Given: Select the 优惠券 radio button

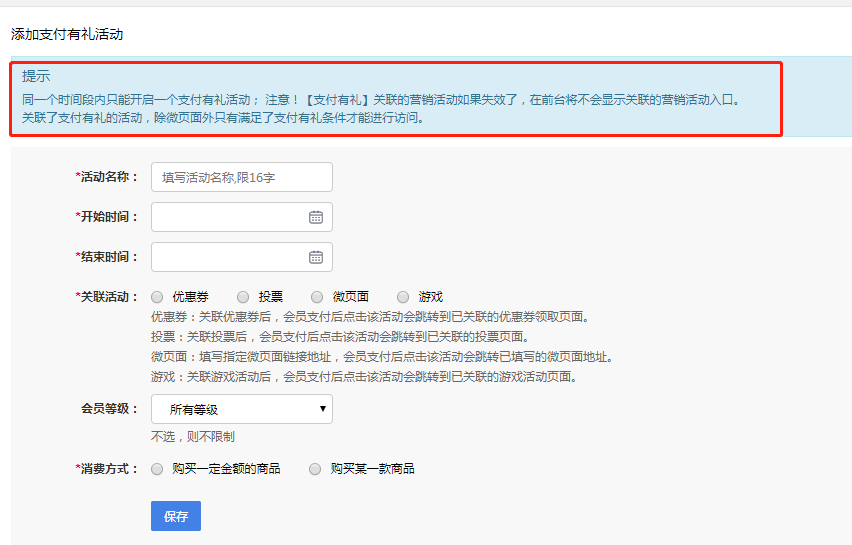Looking at the screenshot, I should pos(157,297).
